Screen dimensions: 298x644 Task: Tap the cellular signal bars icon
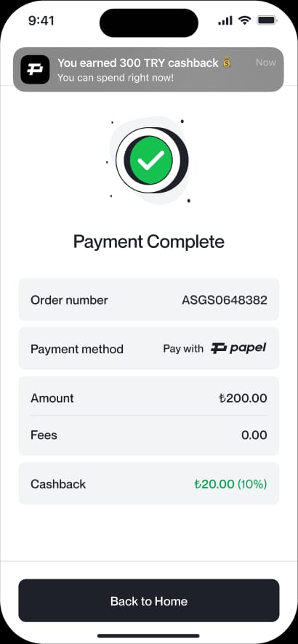coord(225,20)
